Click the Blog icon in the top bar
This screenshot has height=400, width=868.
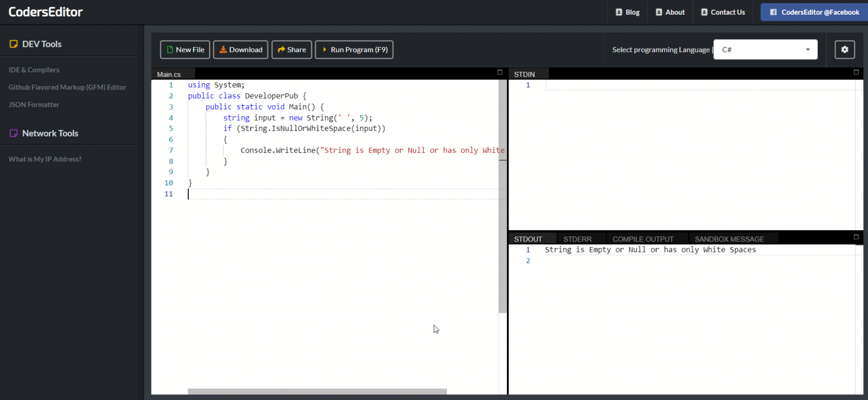pos(621,12)
